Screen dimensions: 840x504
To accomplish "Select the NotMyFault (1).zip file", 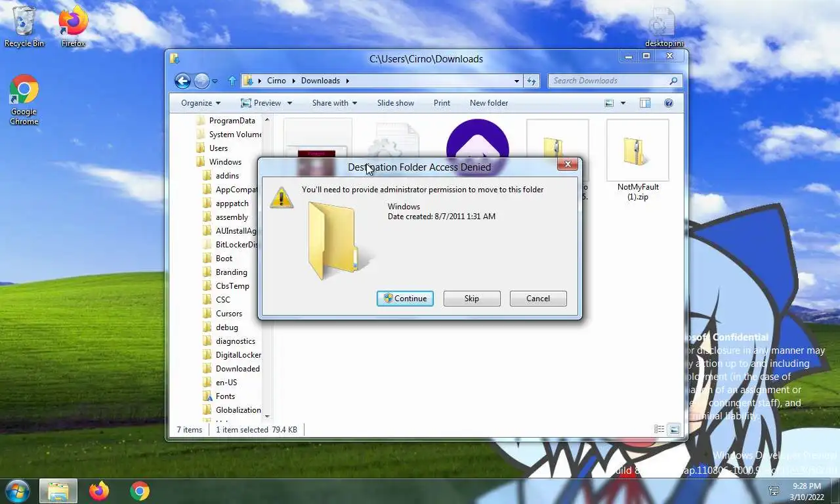I will point(638,161).
